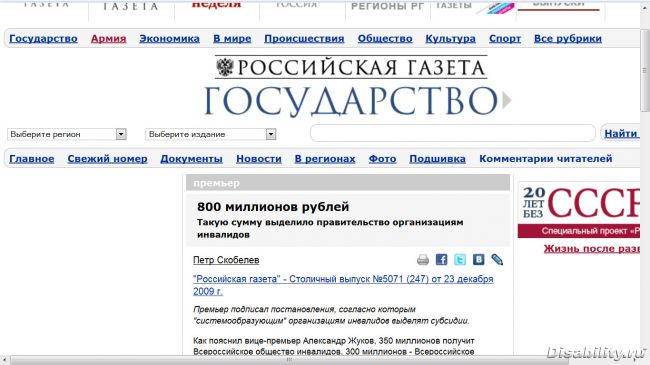Viewport: 650px width, 365px height.
Task: Go to Свежий номер
Action: click(107, 159)
